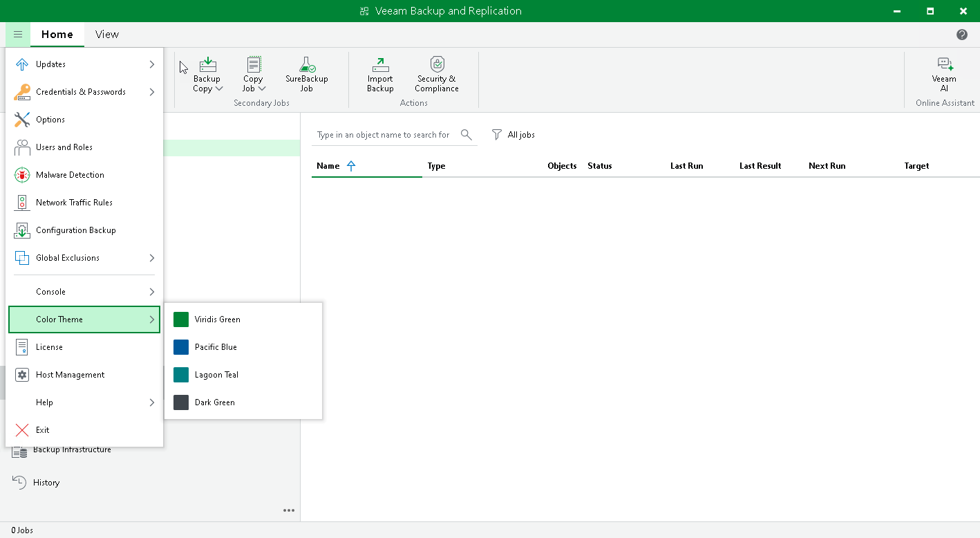Sort by the Last Result column
This screenshot has width=980, height=538.
click(760, 166)
